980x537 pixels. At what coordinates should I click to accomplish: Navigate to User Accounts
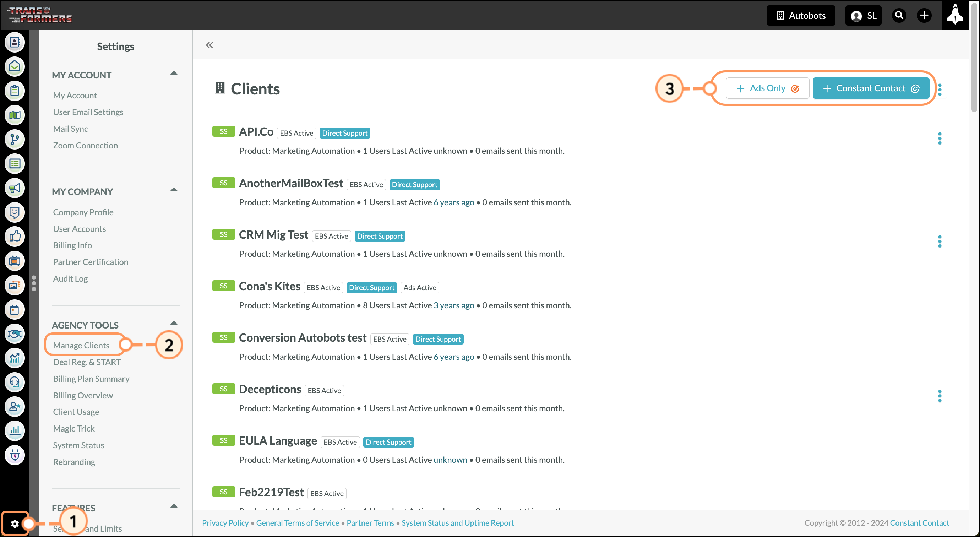click(79, 229)
